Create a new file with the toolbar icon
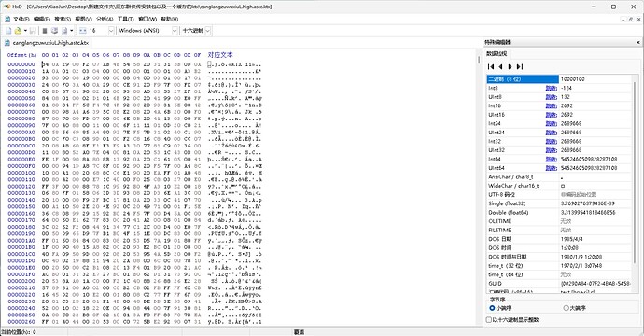 (8, 31)
